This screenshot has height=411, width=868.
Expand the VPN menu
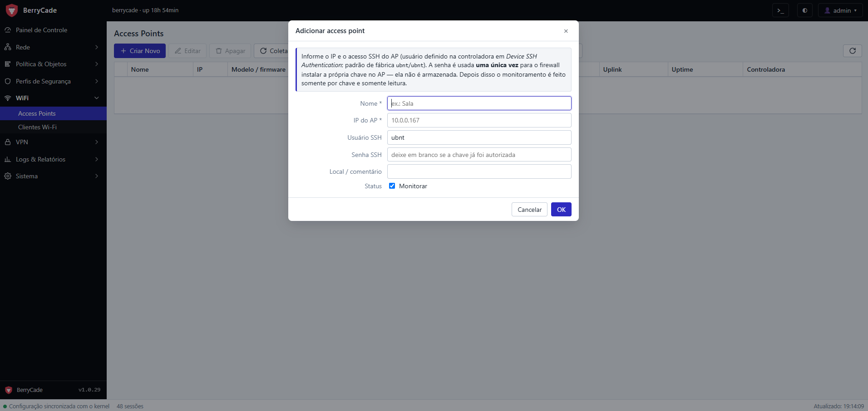53,142
